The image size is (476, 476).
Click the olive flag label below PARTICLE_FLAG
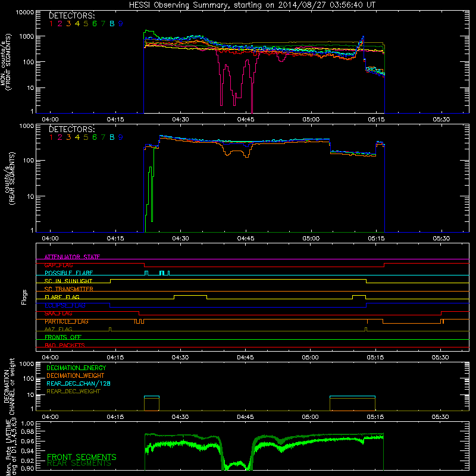click(58, 330)
